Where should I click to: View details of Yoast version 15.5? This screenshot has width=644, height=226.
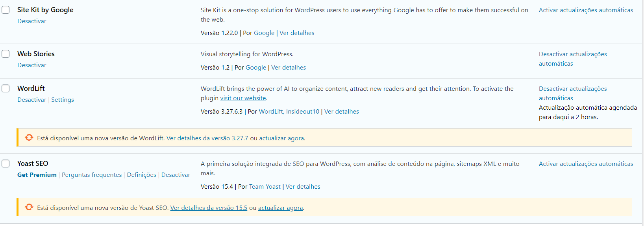pyautogui.click(x=209, y=208)
